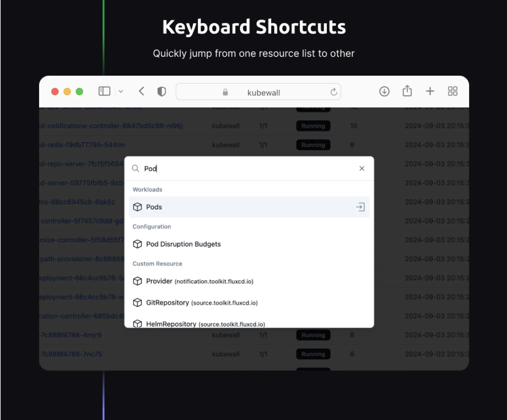Open the notifications-controller pod link
This screenshot has width=507, height=420.
(111, 126)
